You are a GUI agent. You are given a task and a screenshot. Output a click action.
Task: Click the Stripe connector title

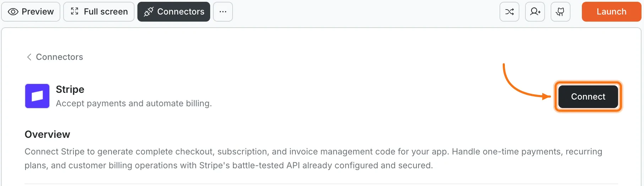click(70, 89)
